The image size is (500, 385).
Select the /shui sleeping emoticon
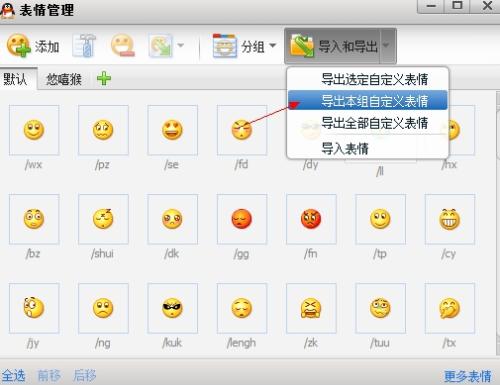pos(103,219)
